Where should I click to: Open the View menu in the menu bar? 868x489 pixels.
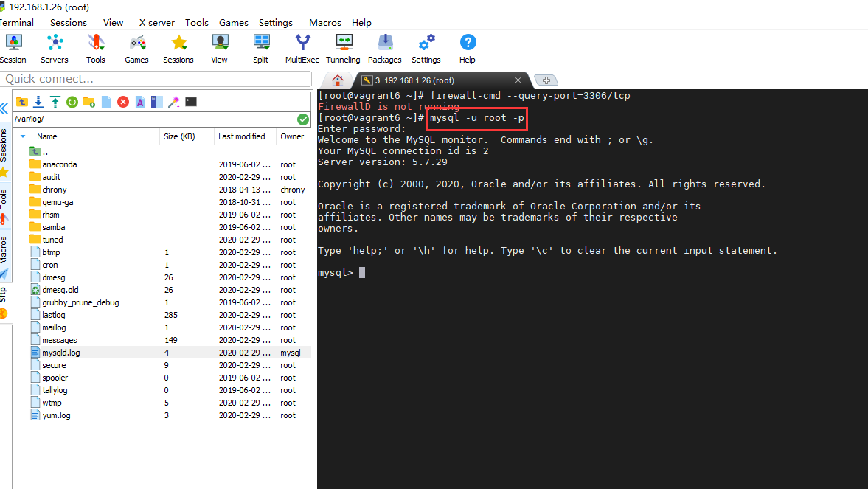click(113, 23)
